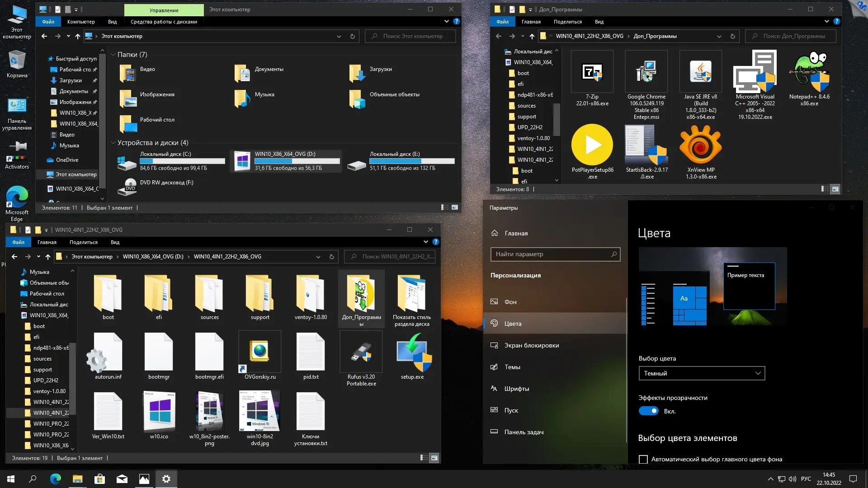Select the setup.exe file icon

coord(412,352)
